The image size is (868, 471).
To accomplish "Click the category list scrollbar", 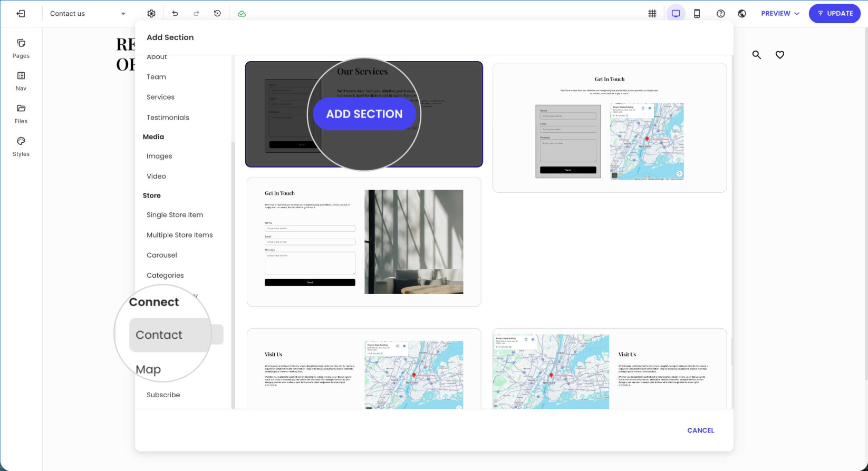I will (x=233, y=274).
